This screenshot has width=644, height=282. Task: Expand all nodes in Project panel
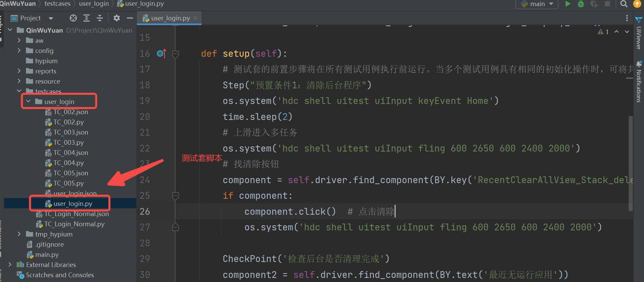point(87,18)
